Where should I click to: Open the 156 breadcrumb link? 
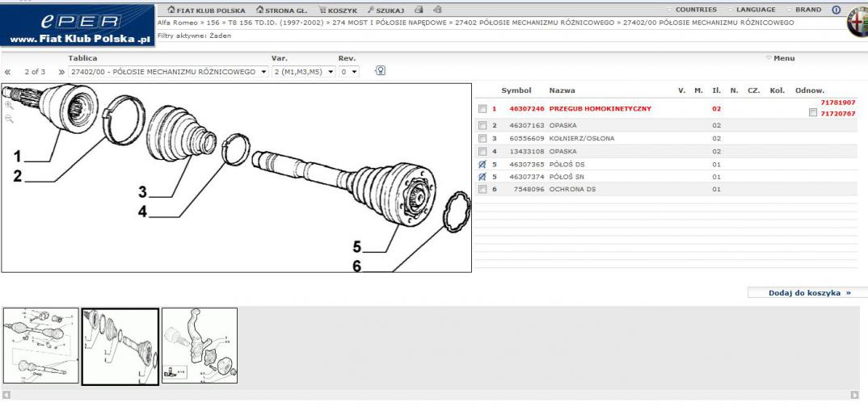click(x=213, y=23)
